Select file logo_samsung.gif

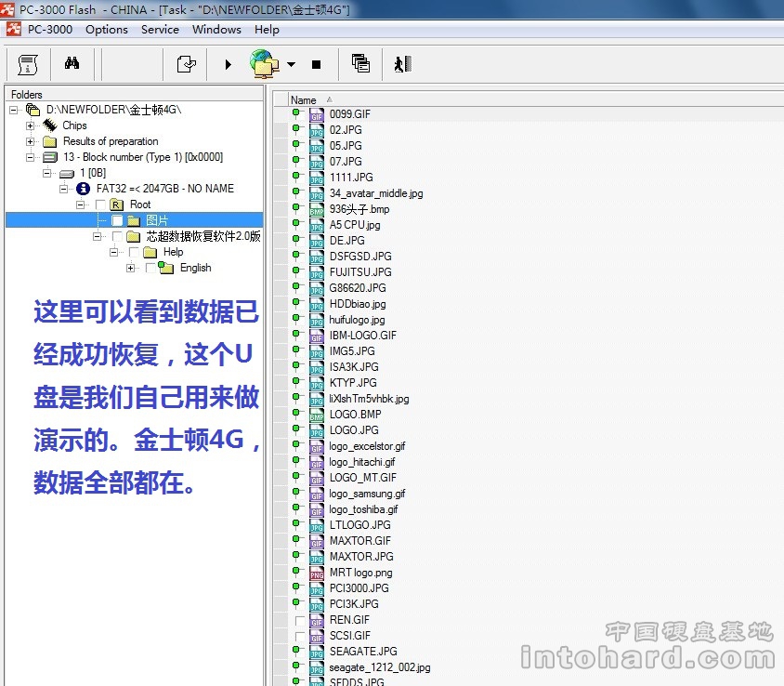[367, 494]
